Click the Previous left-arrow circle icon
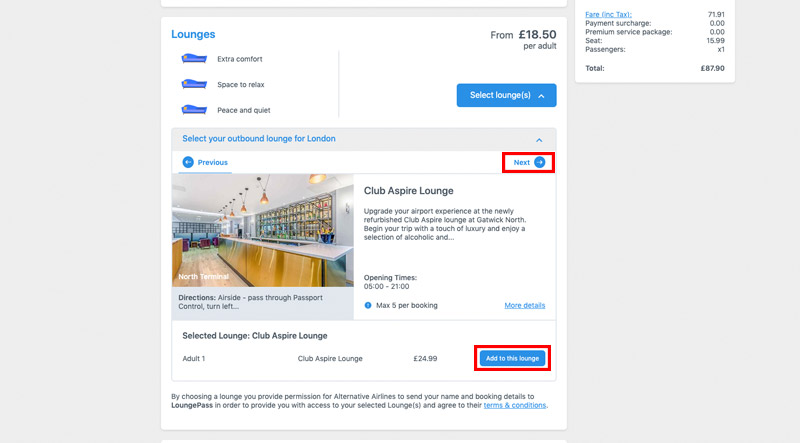 [188, 162]
